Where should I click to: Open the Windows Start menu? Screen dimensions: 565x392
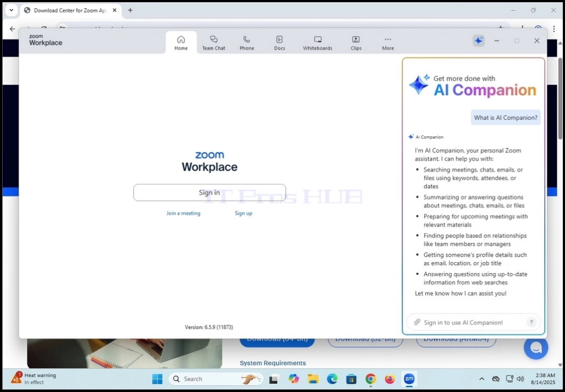click(x=157, y=379)
